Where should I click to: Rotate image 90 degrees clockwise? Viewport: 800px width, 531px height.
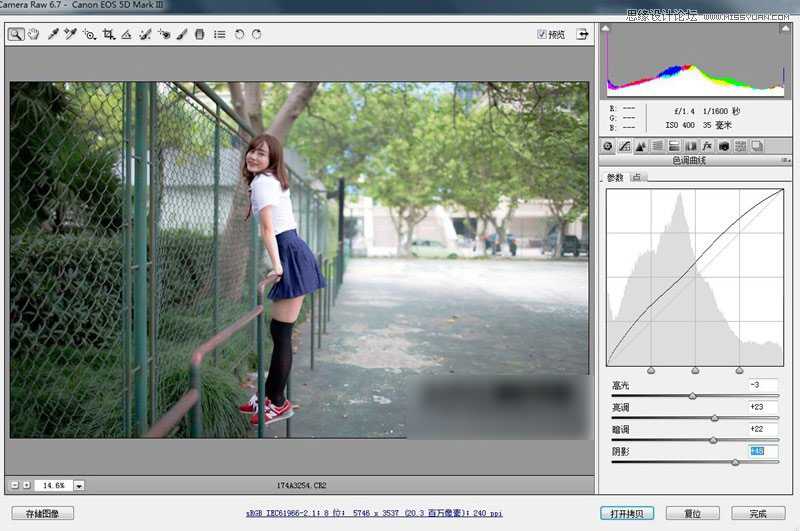[x=257, y=34]
